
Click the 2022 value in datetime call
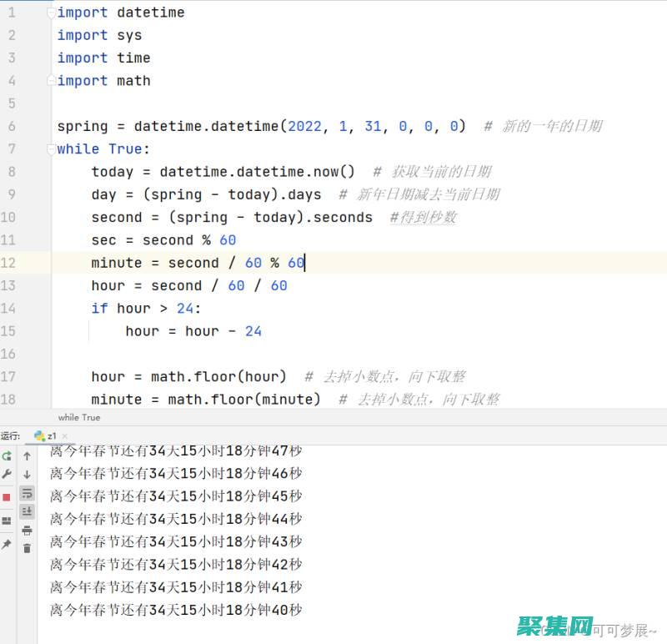304,127
